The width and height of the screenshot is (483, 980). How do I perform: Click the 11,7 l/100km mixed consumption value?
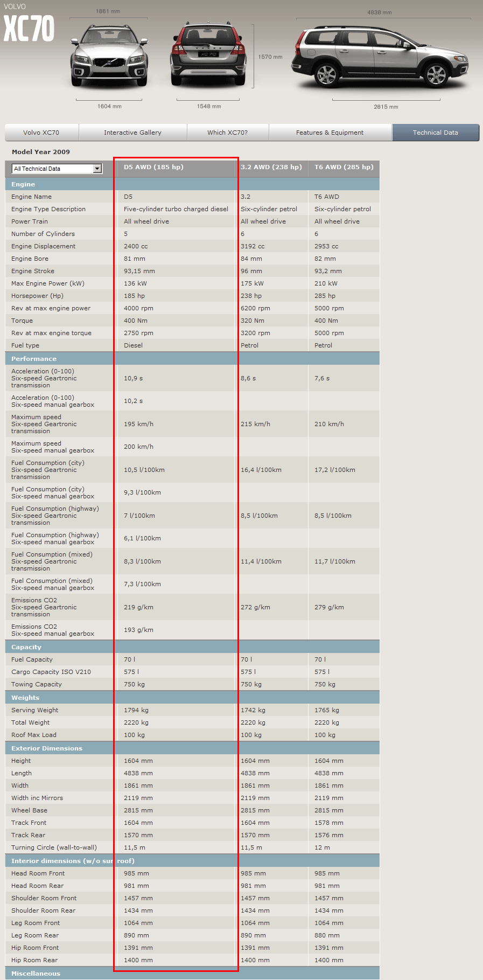coord(335,561)
